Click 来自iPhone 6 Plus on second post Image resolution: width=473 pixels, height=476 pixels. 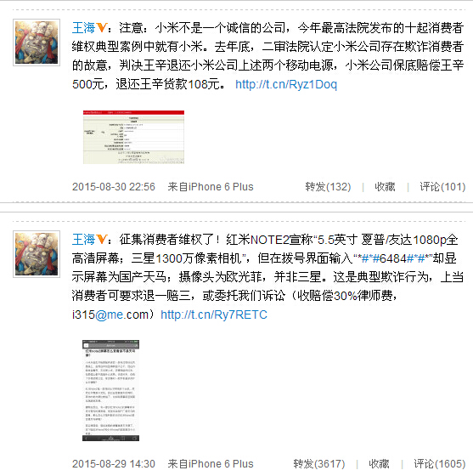(x=211, y=464)
